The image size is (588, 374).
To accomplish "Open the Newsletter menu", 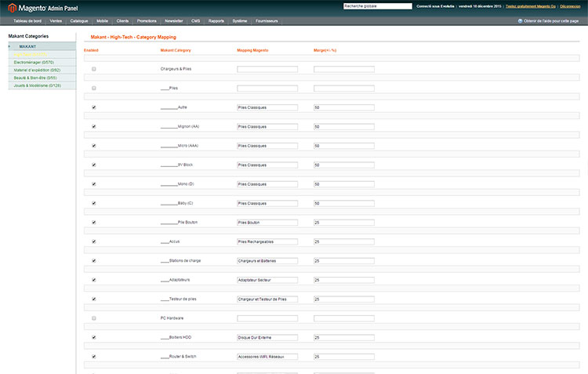I will coord(174,21).
